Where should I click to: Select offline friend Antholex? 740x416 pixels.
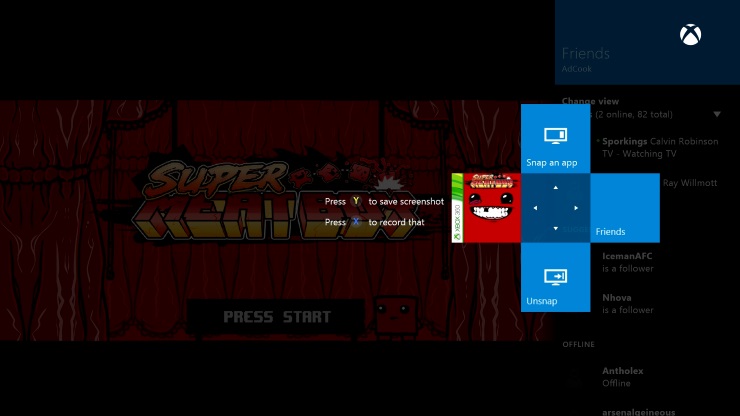(622, 377)
